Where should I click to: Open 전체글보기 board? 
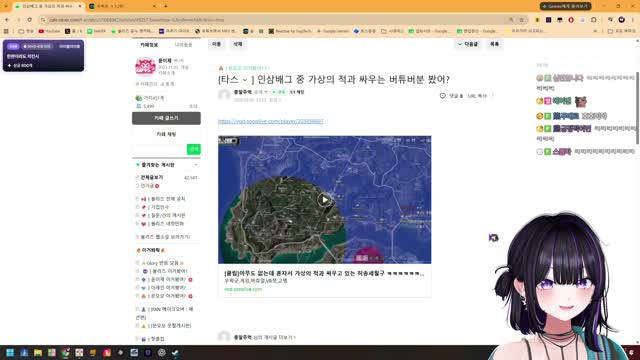pos(152,178)
